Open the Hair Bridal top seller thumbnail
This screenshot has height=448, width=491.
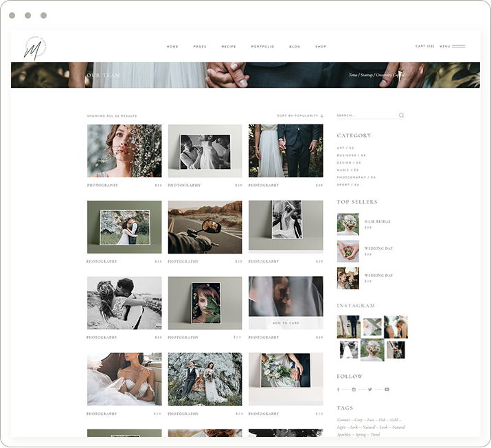(x=347, y=224)
